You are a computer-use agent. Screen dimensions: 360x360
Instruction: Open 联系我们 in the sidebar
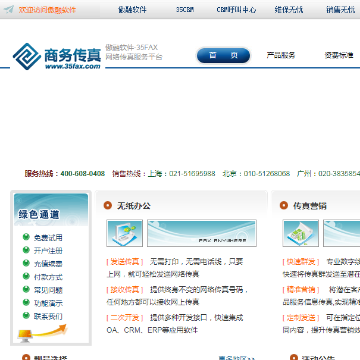click(x=48, y=316)
